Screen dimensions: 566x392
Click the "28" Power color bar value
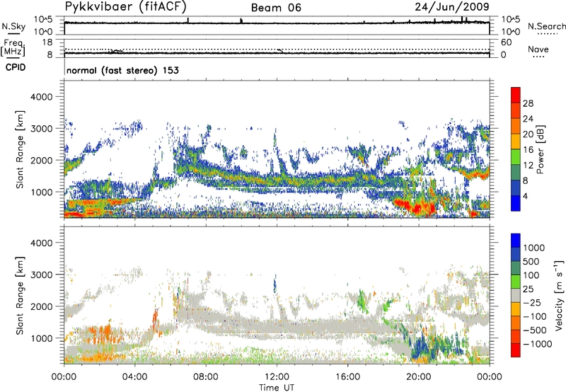528,103
